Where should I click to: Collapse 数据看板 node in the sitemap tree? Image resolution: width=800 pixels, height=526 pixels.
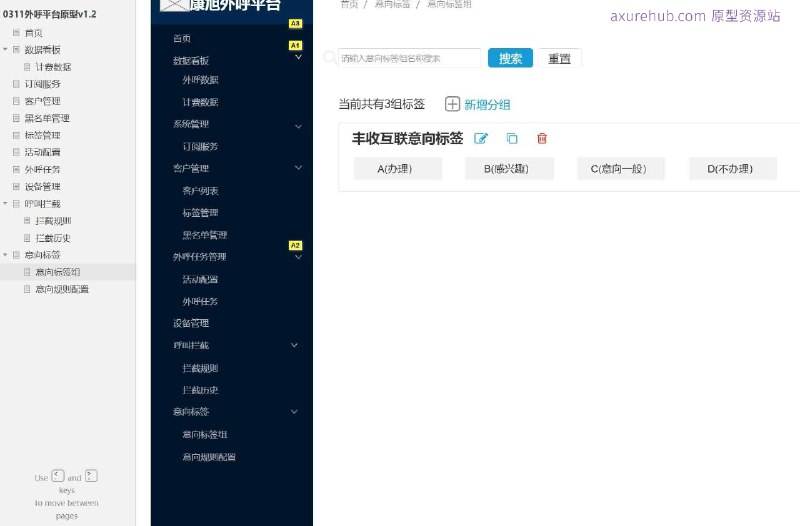point(5,49)
